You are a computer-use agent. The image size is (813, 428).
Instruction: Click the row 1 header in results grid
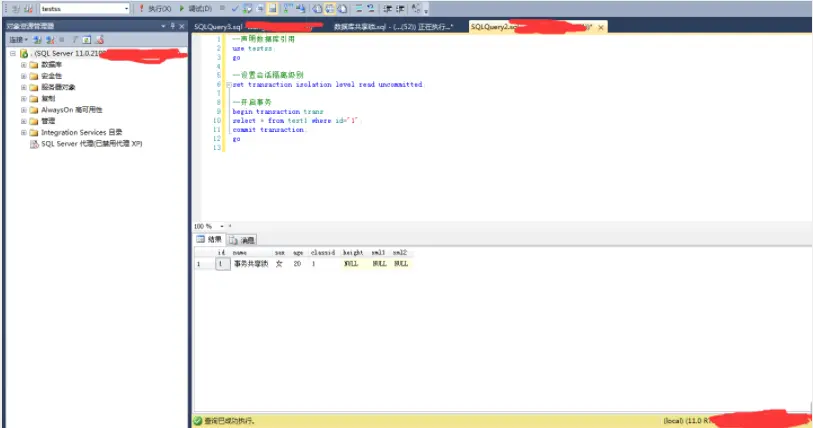204,264
